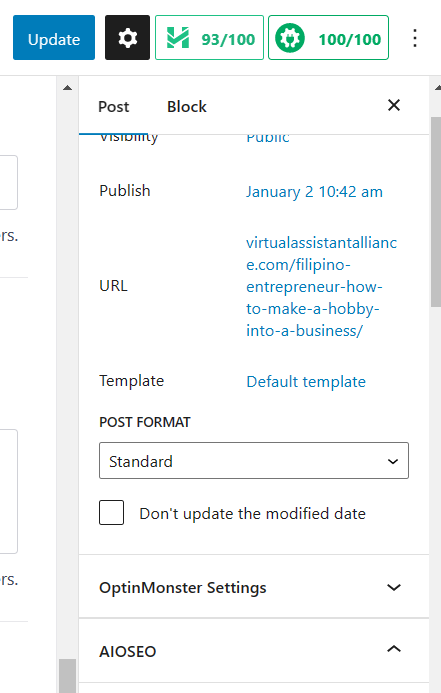The image size is (441, 693).
Task: Check Don't update the modified date
Action: pyautogui.click(x=111, y=513)
